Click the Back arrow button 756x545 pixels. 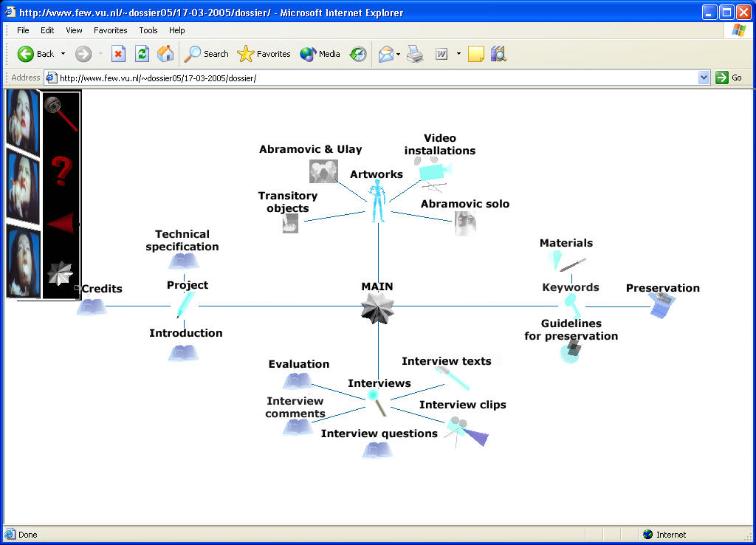(35, 54)
